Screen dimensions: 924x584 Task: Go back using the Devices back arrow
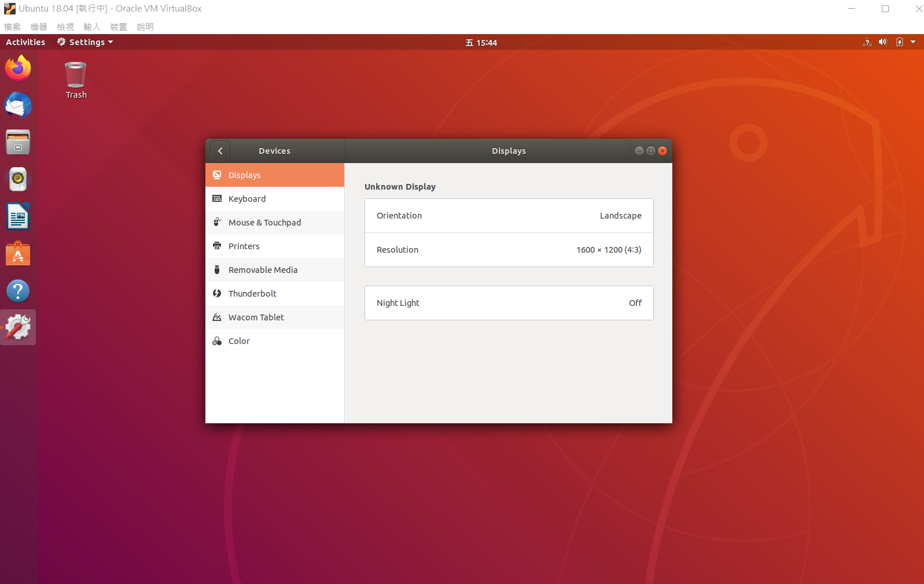click(x=220, y=151)
